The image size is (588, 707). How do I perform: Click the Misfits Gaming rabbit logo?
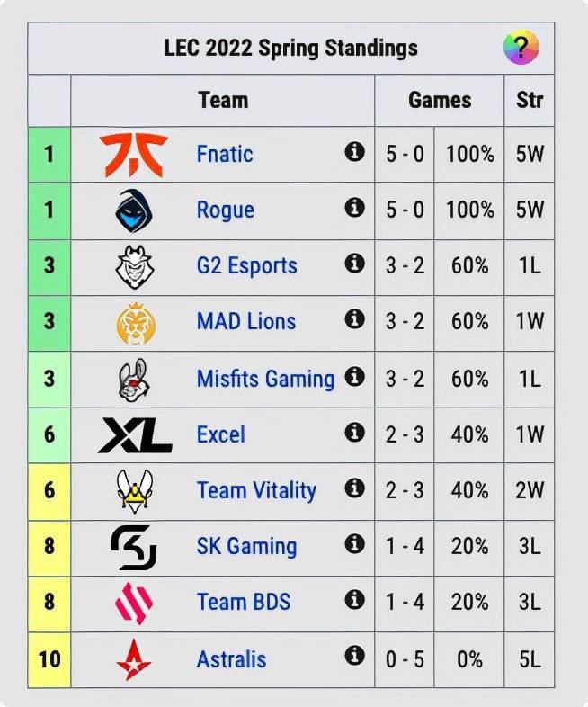tap(135, 378)
